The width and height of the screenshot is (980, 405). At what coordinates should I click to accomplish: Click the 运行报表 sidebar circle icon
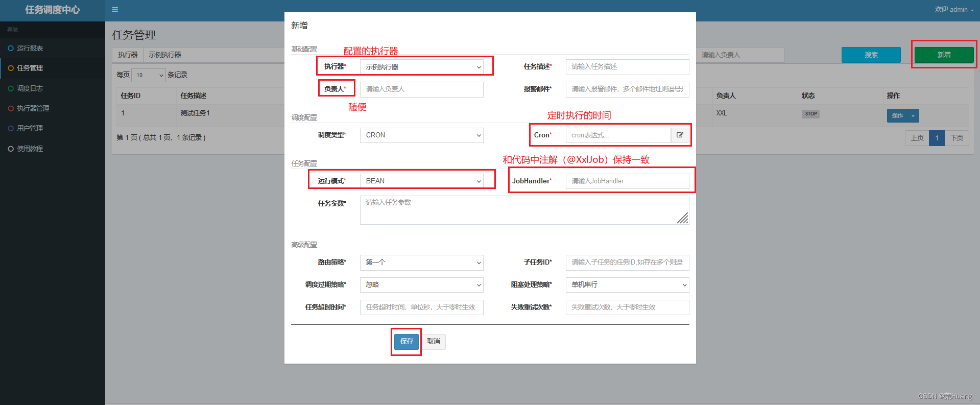[x=11, y=48]
